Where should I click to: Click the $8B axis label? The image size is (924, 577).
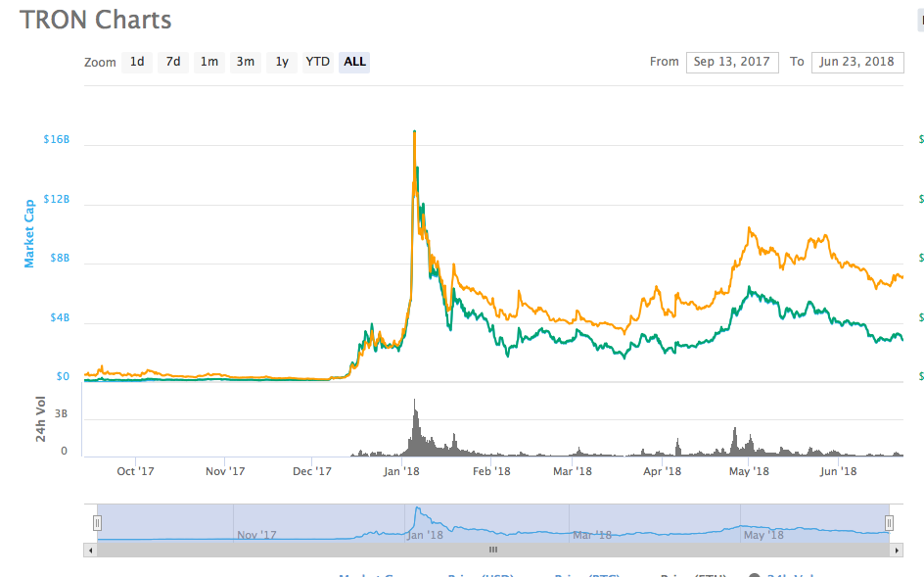pyautogui.click(x=60, y=258)
